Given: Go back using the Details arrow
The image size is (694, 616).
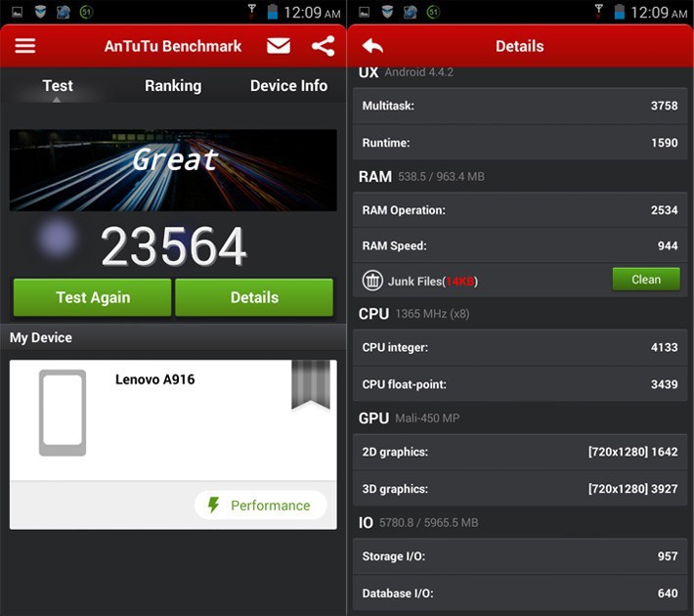Looking at the screenshot, I should [x=372, y=46].
